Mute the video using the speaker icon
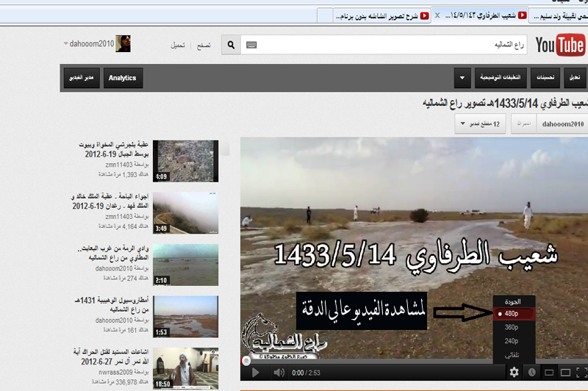This screenshot has height=391, width=588. (x=279, y=373)
